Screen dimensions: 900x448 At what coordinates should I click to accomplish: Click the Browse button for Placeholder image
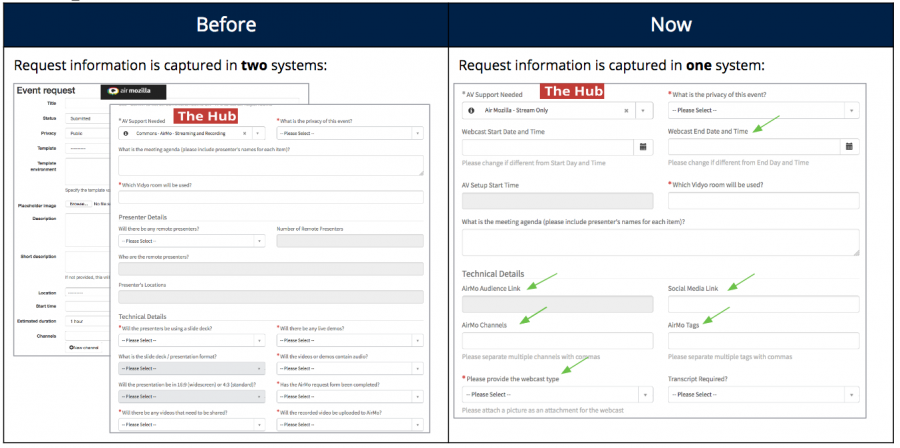click(77, 203)
